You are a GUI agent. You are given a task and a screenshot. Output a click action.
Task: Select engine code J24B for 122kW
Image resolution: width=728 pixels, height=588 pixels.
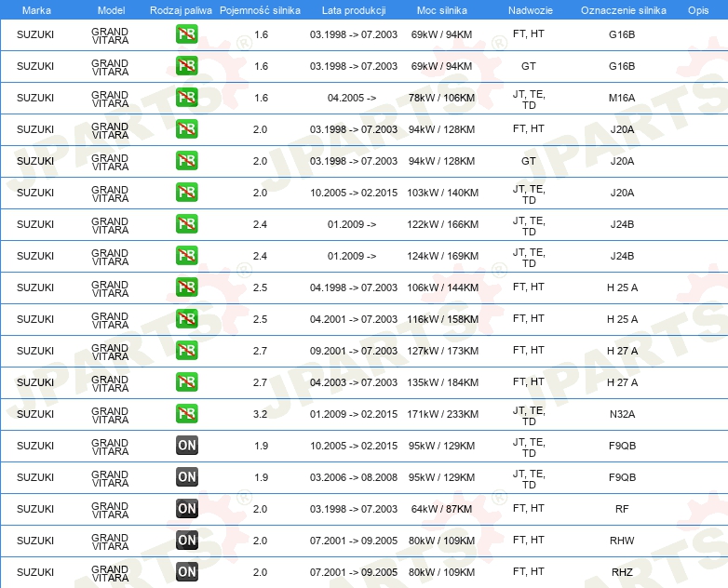(622, 224)
